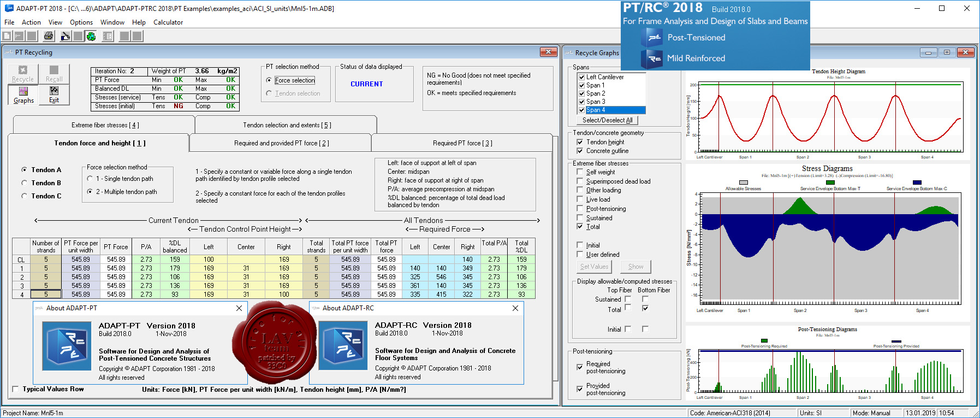
Task: Enable Sustained Top Fiber checkbox
Action: click(628, 299)
